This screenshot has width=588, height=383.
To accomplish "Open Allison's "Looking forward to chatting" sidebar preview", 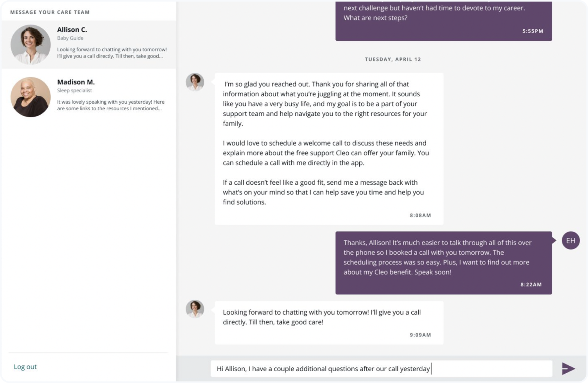I will click(112, 53).
